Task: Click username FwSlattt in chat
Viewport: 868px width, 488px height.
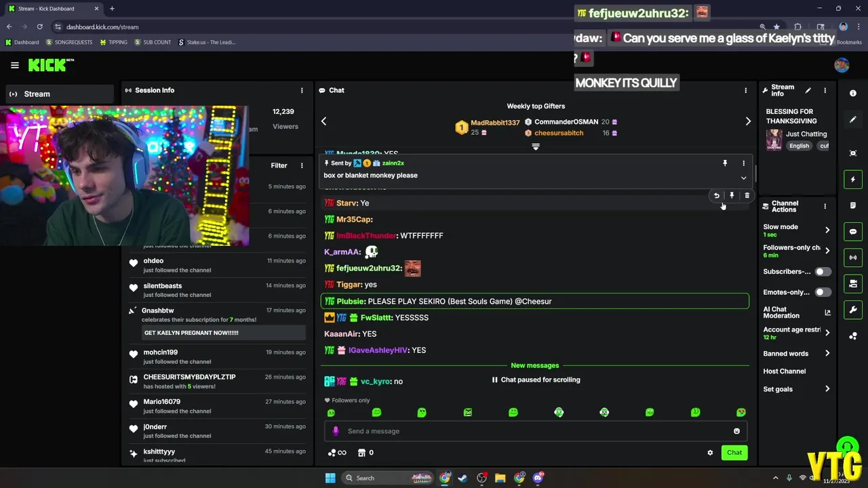Action: coord(376,317)
